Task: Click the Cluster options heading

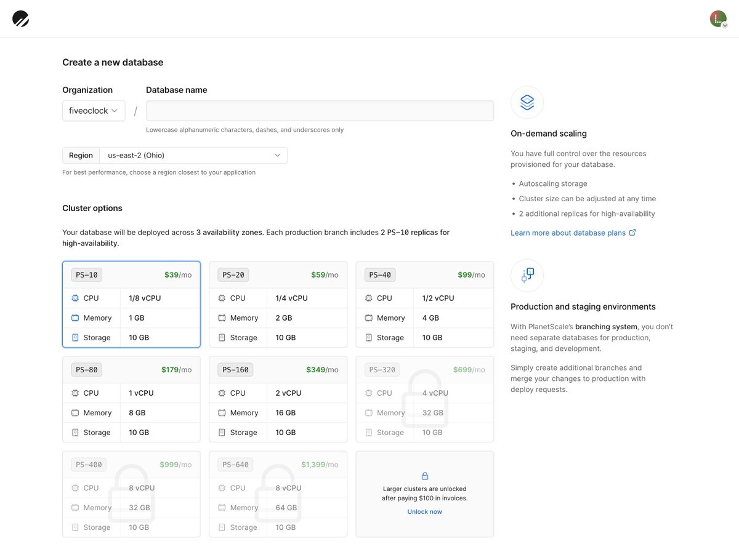Action: [x=92, y=208]
